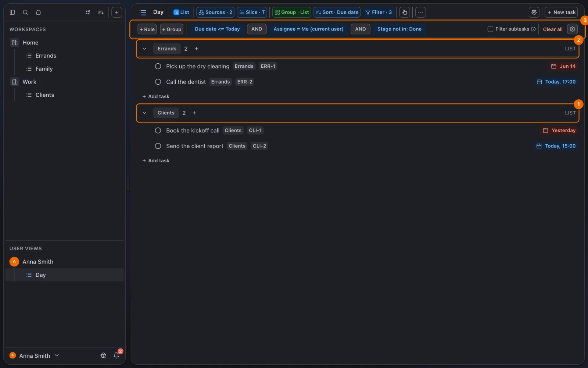The height and width of the screenshot is (368, 588).
Task: Add a task to Errands group header
Action: (196, 49)
